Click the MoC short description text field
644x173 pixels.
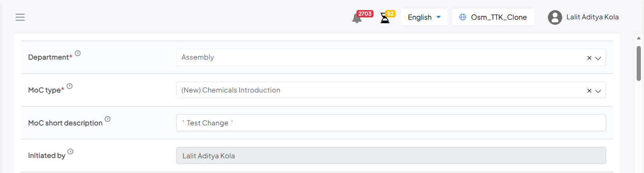tap(391, 123)
